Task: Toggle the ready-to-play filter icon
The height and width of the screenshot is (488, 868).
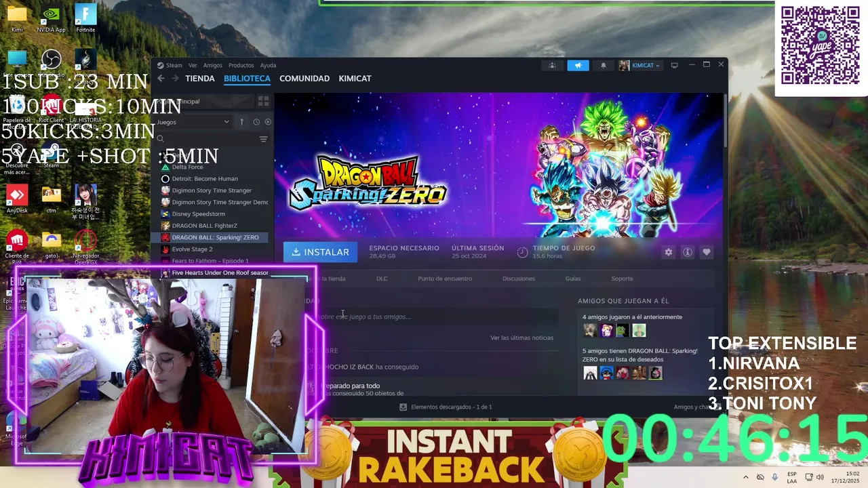Action: 268,122
